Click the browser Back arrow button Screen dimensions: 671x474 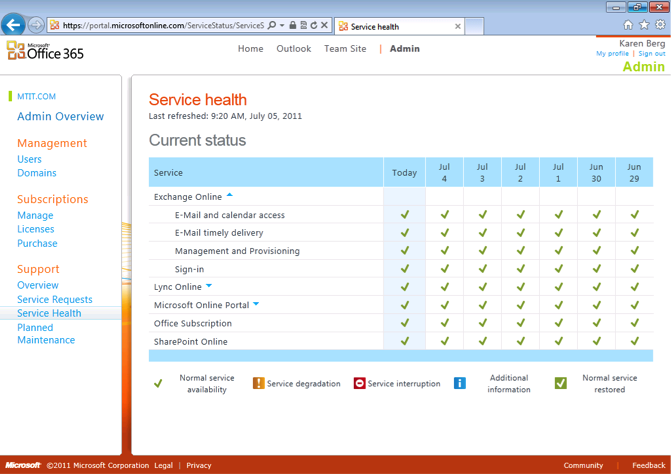[x=13, y=25]
